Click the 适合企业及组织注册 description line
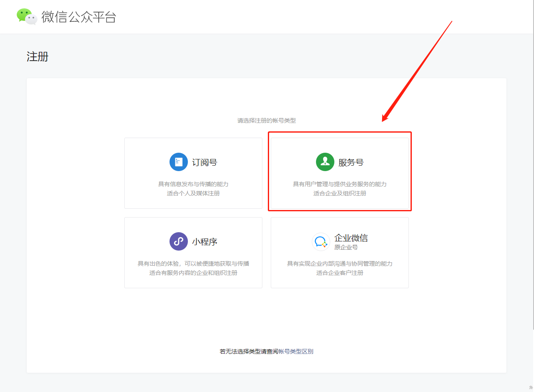This screenshot has width=534, height=392. point(340,193)
